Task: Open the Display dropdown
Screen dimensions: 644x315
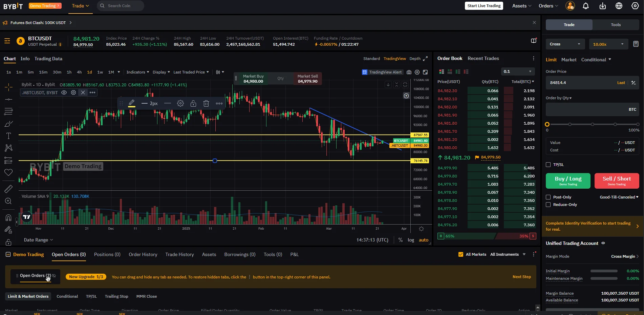Action: pos(162,72)
